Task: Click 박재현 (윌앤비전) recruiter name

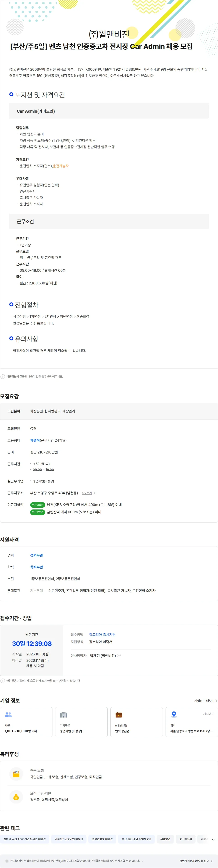Action: (x=103, y=656)
